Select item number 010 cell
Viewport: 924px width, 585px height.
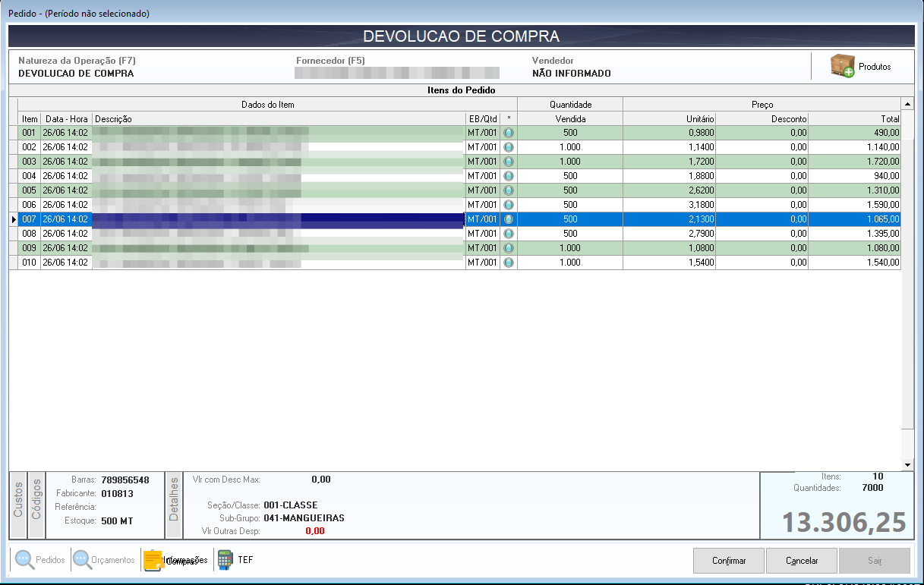(30, 262)
